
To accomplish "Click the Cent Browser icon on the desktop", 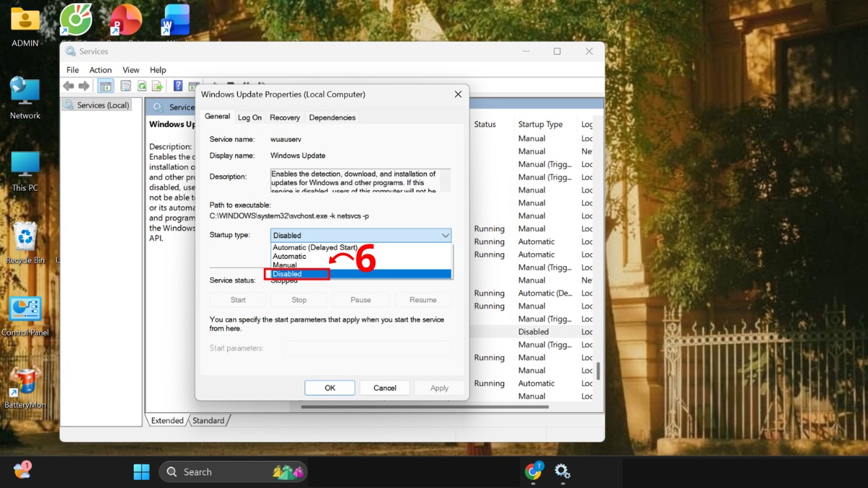I will point(75,20).
